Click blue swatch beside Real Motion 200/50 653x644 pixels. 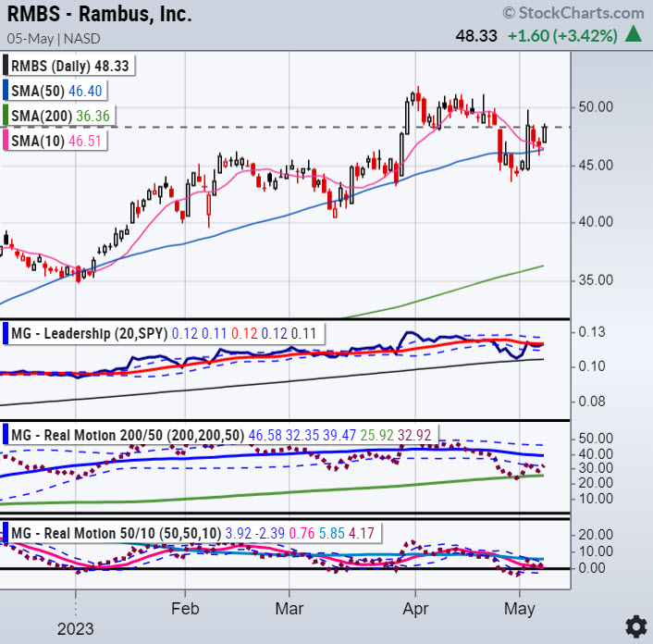pyautogui.click(x=6, y=432)
